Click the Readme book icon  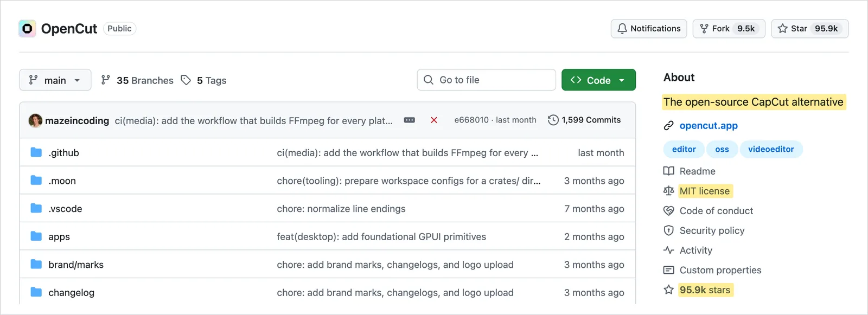pyautogui.click(x=669, y=171)
